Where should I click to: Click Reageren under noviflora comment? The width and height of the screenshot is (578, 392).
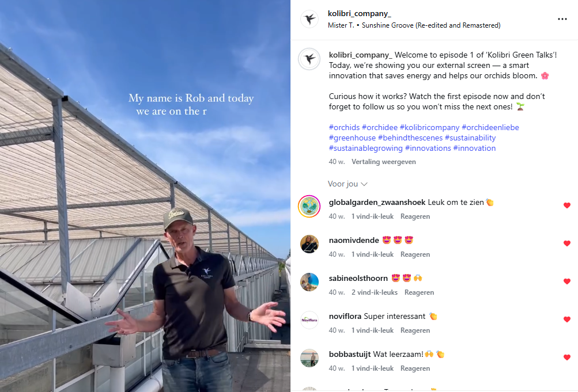point(415,330)
